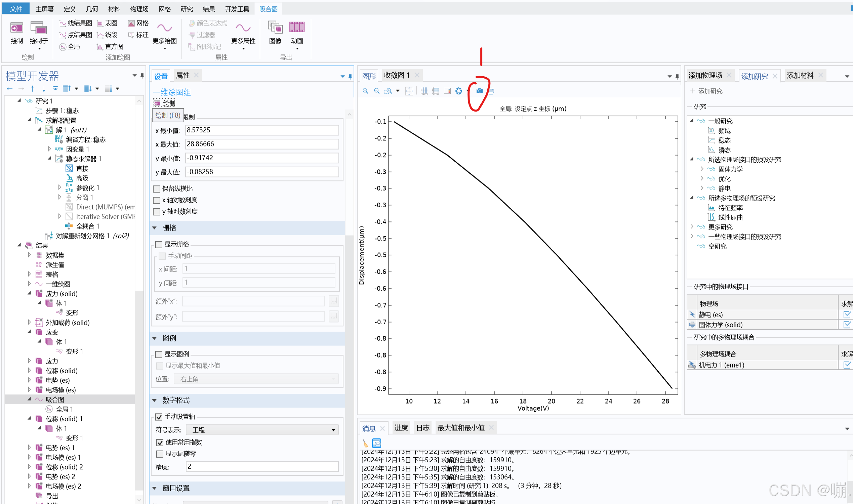
Task: Toggle the 显示栅格 checkbox
Action: [159, 245]
